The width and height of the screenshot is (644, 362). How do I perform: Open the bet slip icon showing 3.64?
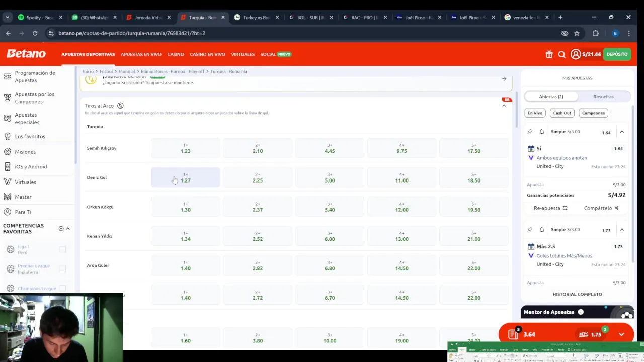pyautogui.click(x=513, y=334)
